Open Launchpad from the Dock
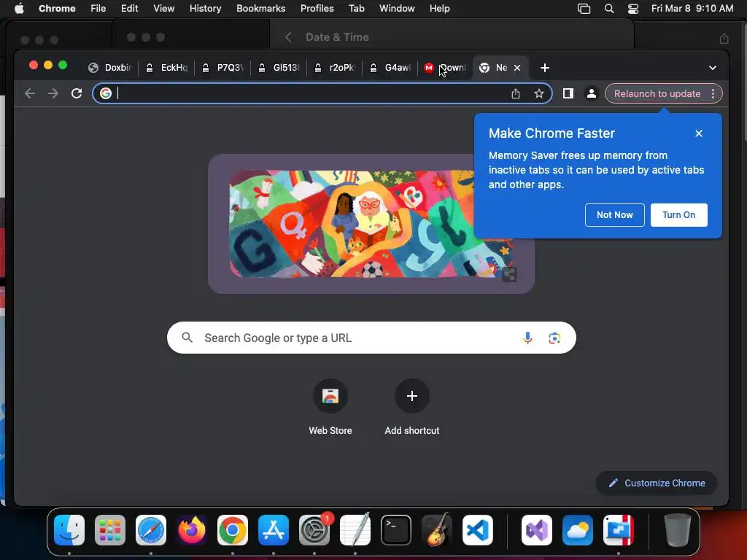 (x=110, y=530)
